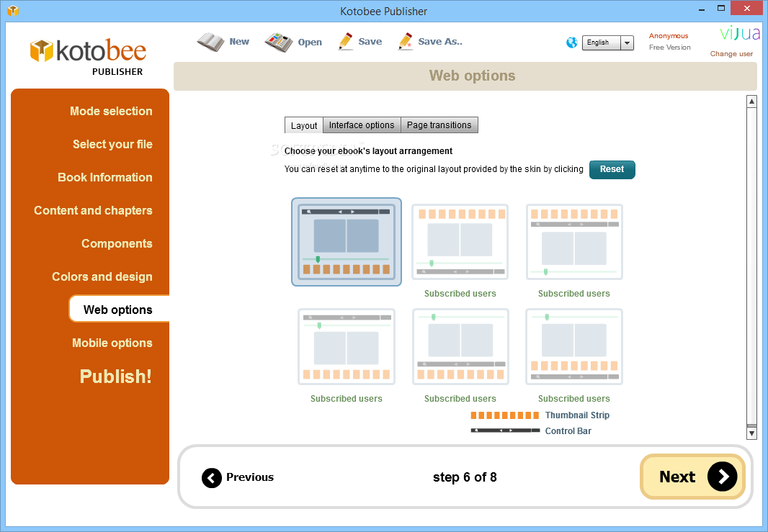Click the New toolbar label
The height and width of the screenshot is (532, 768).
tap(239, 42)
